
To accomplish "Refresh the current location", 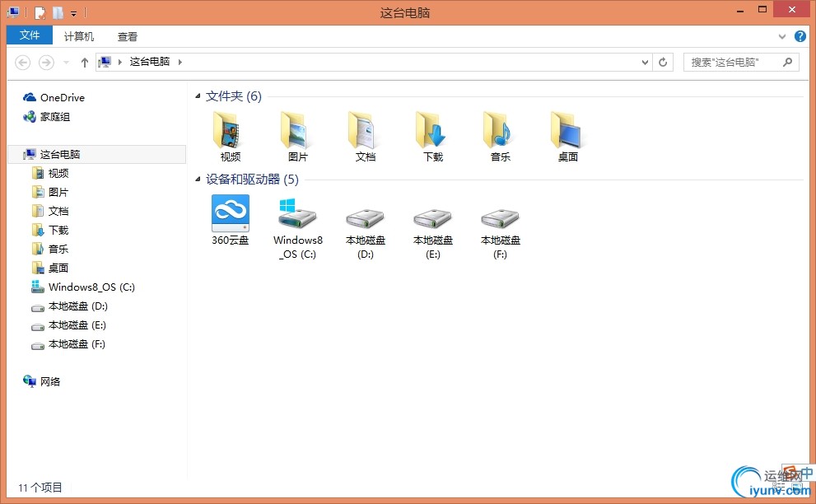I will click(663, 63).
